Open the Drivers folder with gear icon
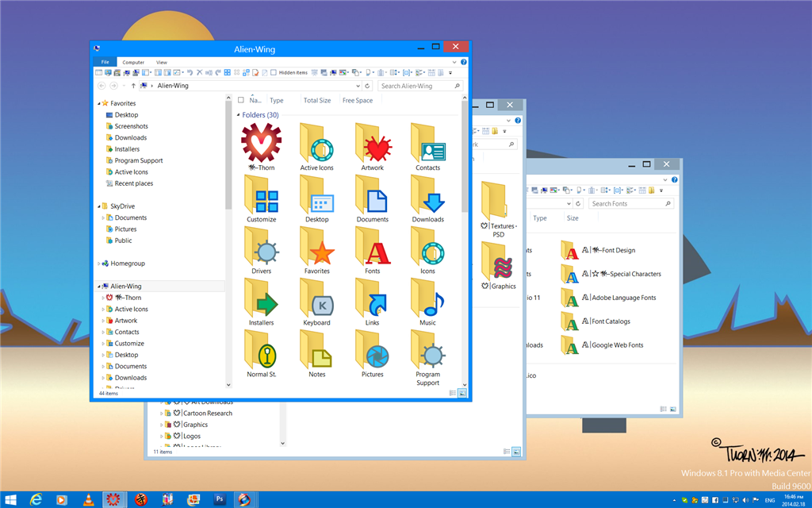812x508 pixels. (x=262, y=246)
